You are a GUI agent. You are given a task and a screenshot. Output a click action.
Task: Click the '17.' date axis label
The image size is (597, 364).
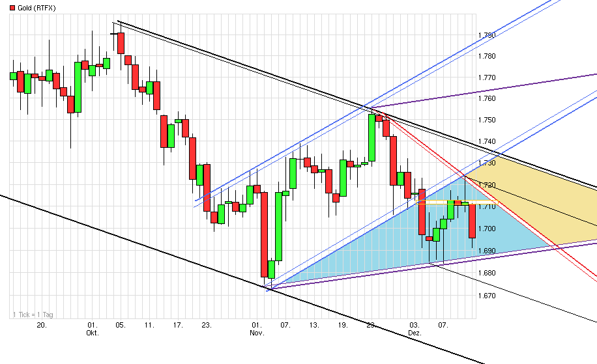pyautogui.click(x=178, y=325)
